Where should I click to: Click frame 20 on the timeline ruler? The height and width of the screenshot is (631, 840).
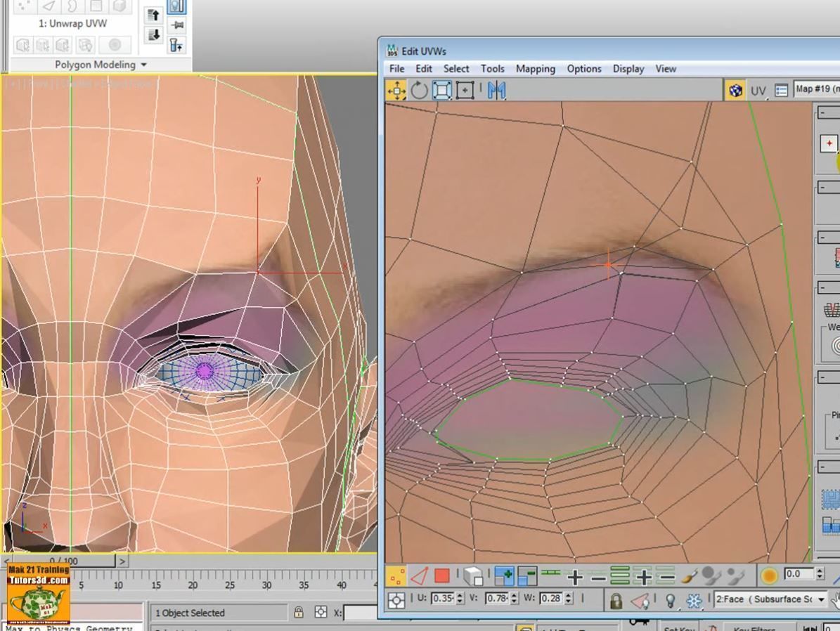coord(193,585)
